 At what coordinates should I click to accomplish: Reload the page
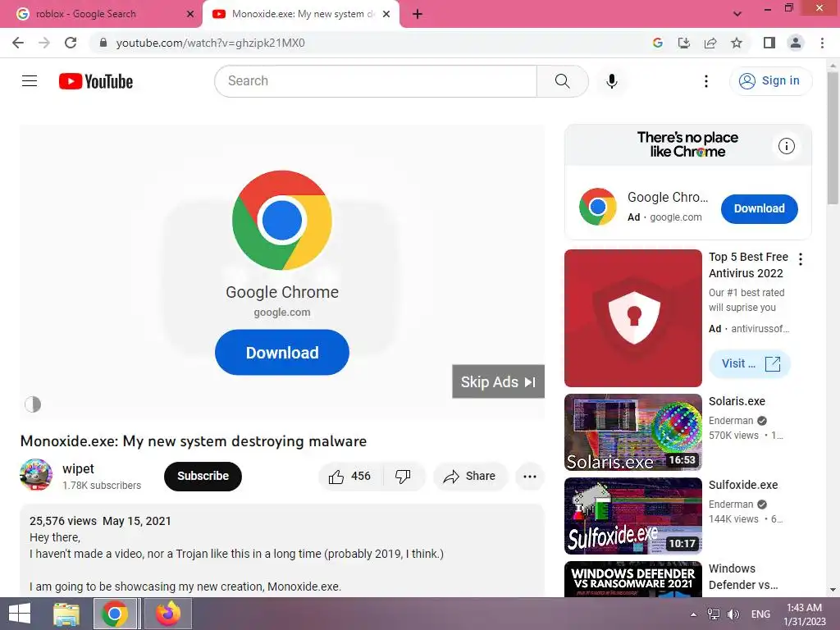[x=71, y=43]
